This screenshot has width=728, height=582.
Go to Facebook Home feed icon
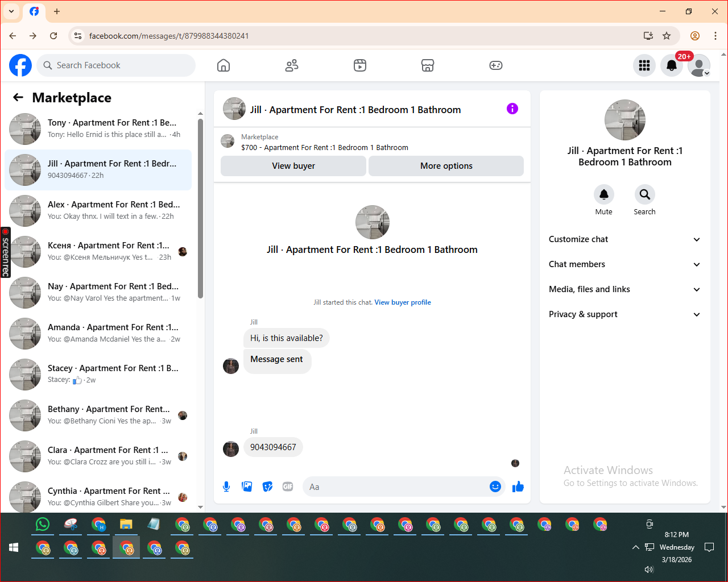click(x=224, y=65)
